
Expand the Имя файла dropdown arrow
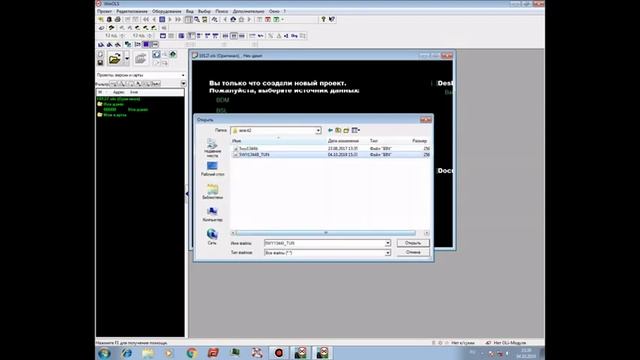(x=387, y=243)
